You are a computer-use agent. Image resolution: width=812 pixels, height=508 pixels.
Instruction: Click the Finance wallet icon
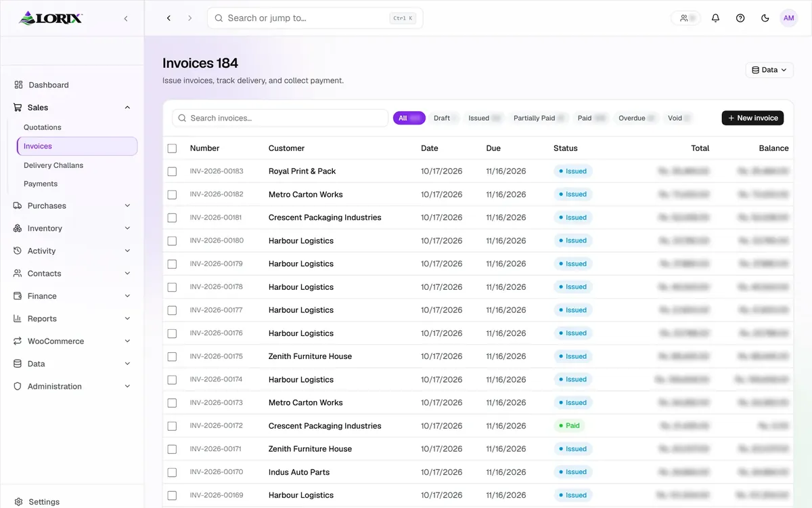pyautogui.click(x=18, y=296)
